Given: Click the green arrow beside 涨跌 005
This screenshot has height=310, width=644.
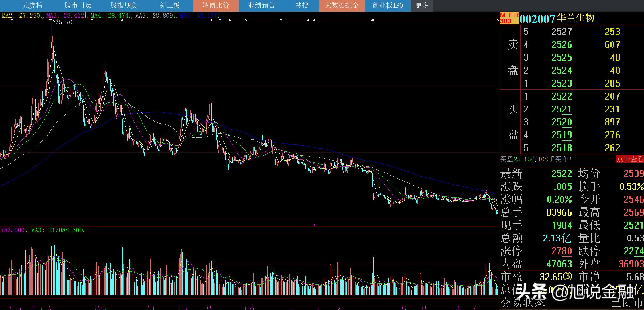Looking at the screenshot, I should [x=555, y=189].
